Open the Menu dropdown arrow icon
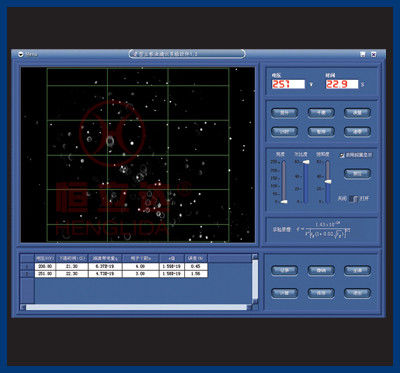The height and width of the screenshot is (373, 400). pyautogui.click(x=21, y=54)
